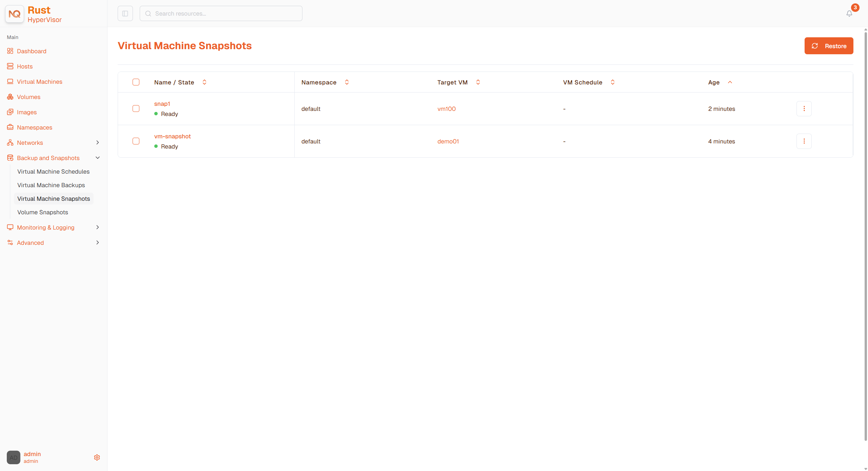This screenshot has height=471, width=868.
Task: Collapse Backup and Snapshots chevron
Action: [98, 158]
